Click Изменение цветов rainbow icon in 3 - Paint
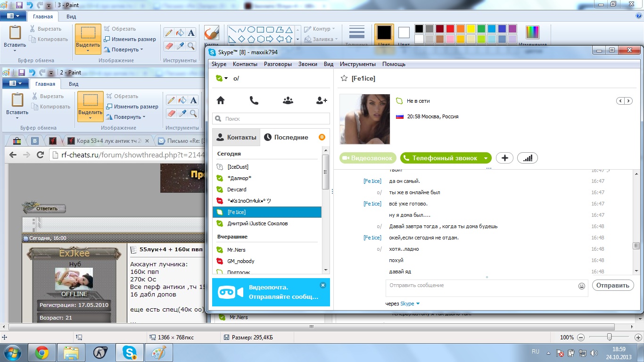 pos(532,32)
